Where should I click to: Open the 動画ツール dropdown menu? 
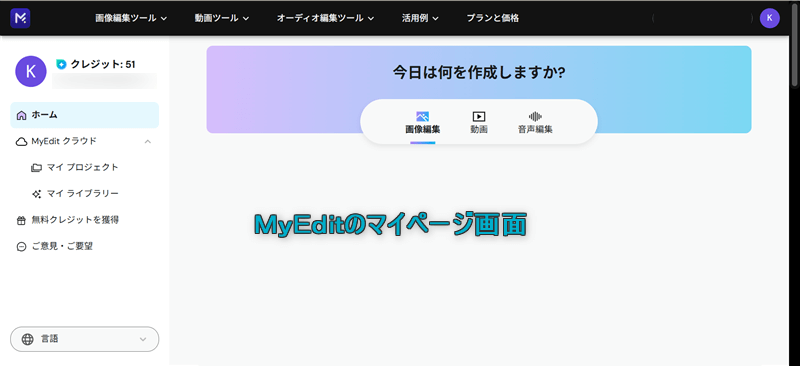[x=221, y=18]
